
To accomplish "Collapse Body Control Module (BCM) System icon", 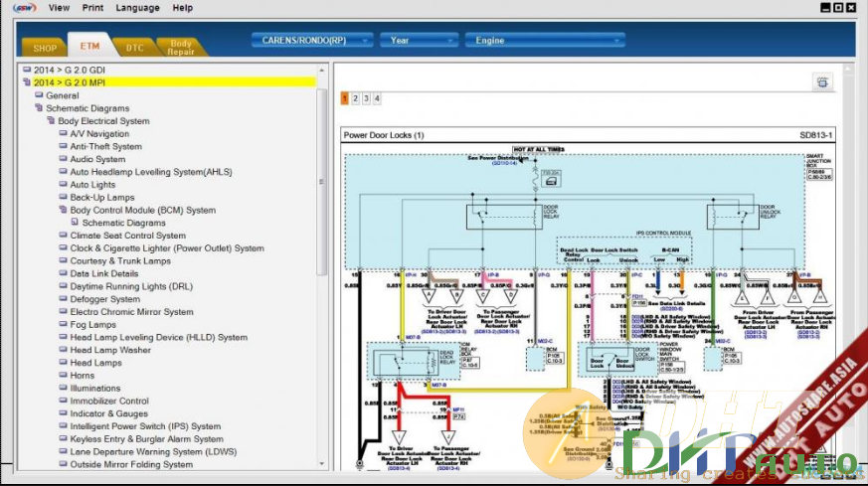I will (x=63, y=210).
